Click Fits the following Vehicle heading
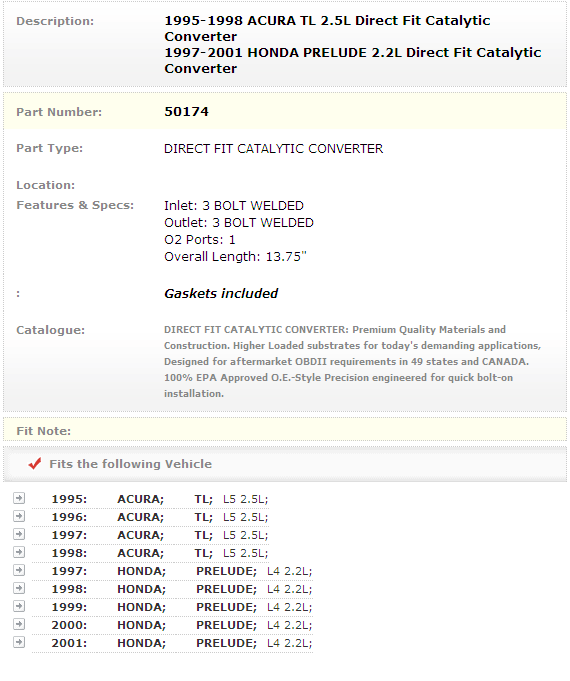This screenshot has height=681, width=570. [x=130, y=464]
